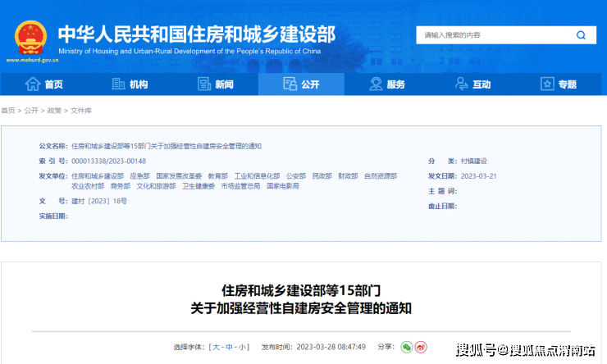Click the building icon beside 机构

tap(118, 84)
